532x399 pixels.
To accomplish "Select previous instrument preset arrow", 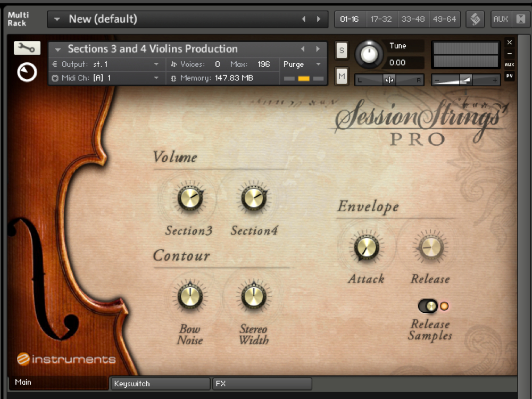I will coord(303,49).
